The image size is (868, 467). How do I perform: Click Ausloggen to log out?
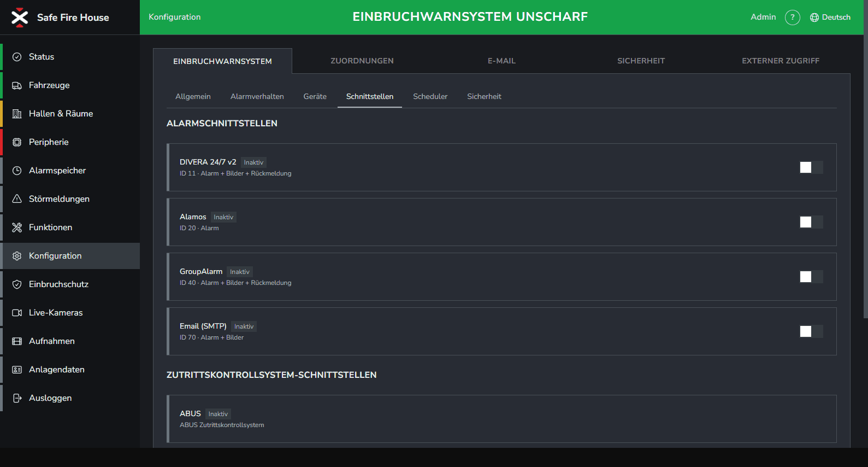click(x=70, y=398)
